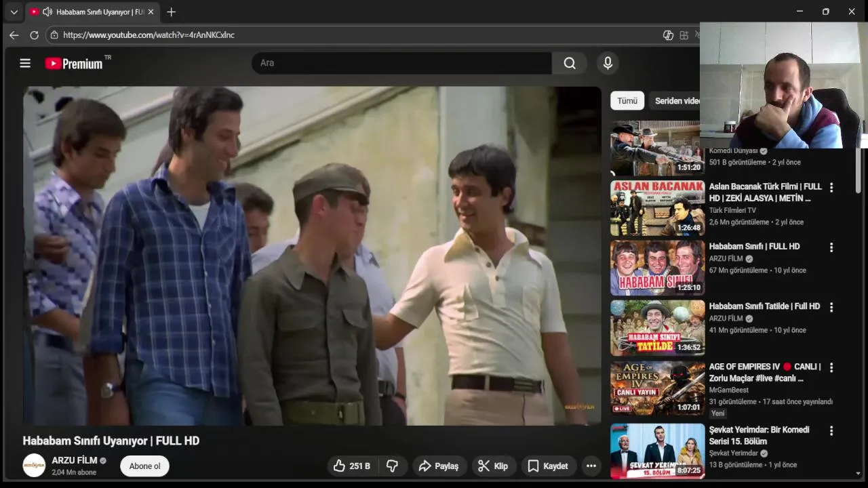Open options menu for Hababam Sınıfı Tatilde

[831, 307]
